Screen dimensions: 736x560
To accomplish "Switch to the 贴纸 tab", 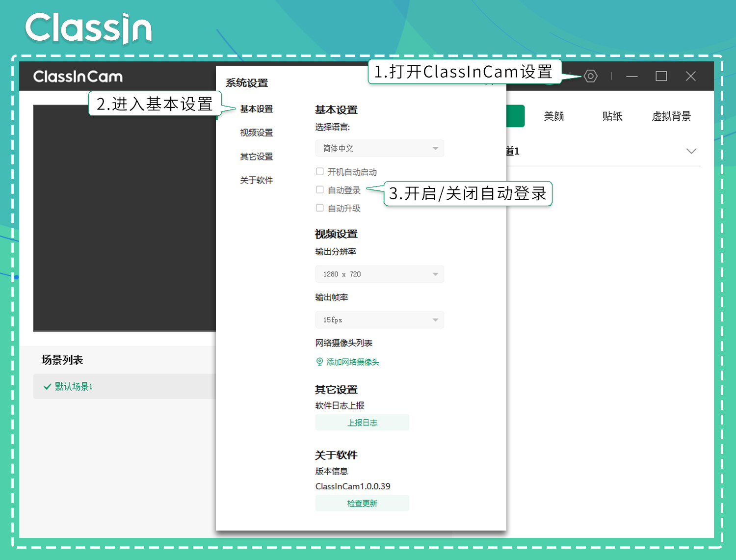I will click(612, 116).
